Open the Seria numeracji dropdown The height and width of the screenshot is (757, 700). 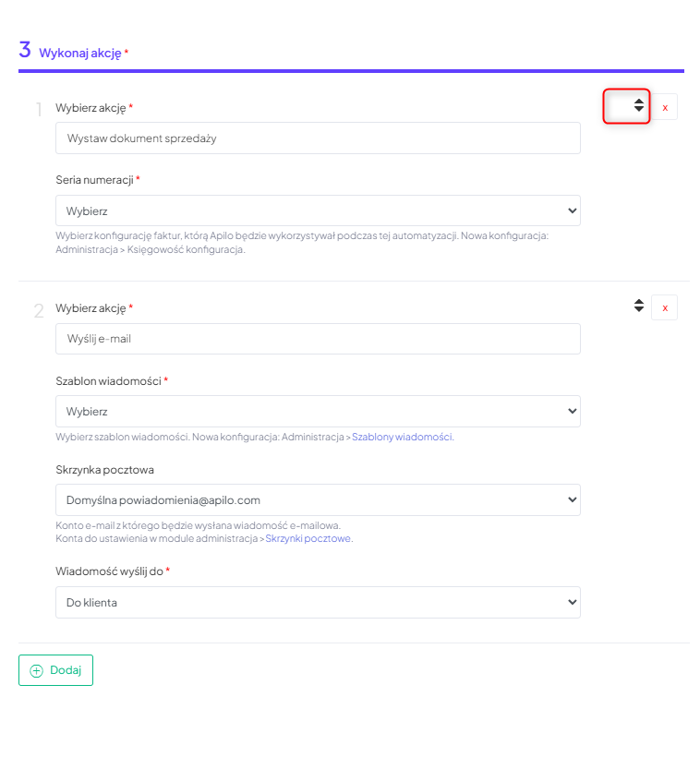tap(318, 210)
